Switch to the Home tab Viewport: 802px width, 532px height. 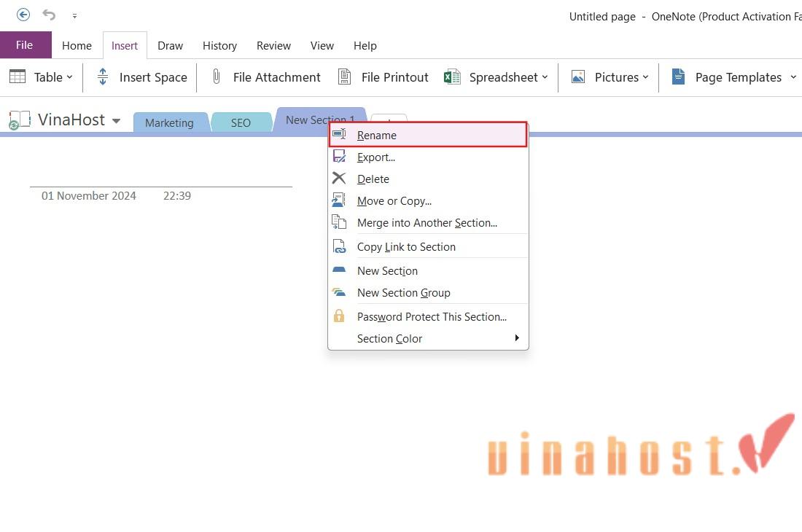pyautogui.click(x=77, y=45)
